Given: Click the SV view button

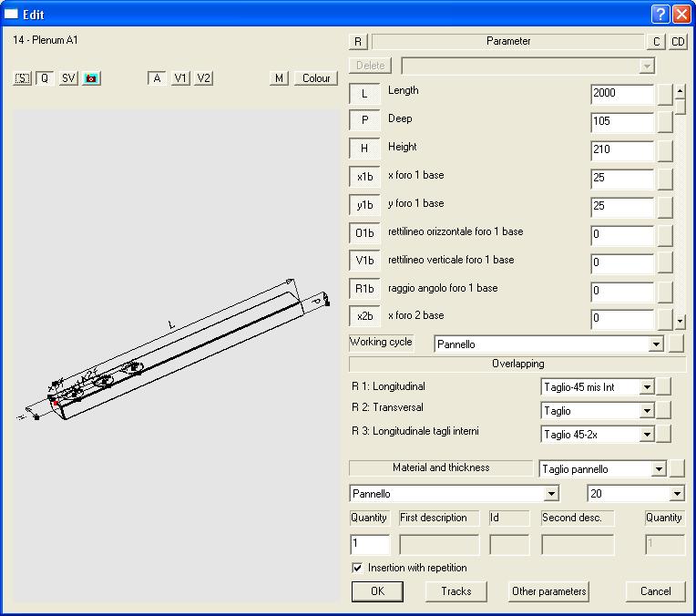Looking at the screenshot, I should [68, 78].
